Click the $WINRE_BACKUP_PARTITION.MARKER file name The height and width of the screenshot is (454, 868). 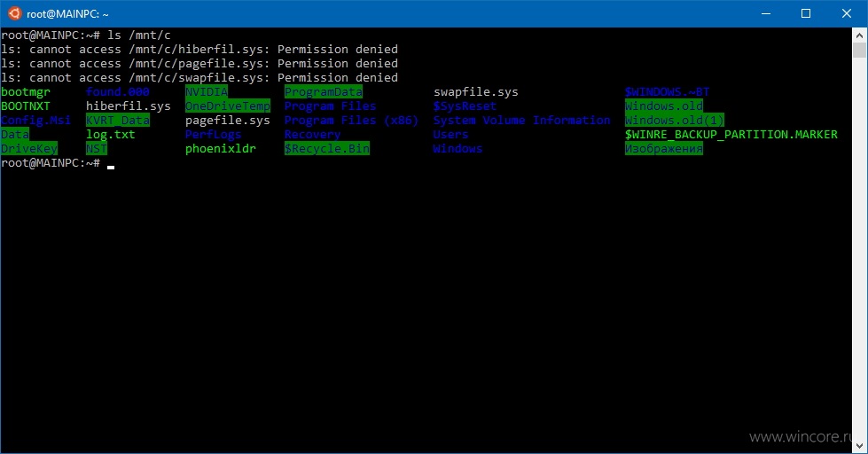point(731,135)
